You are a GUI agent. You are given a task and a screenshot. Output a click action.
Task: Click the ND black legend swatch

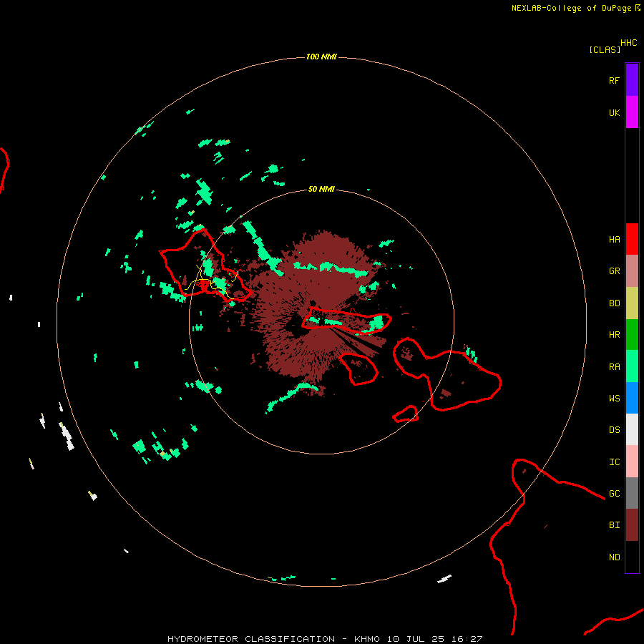pyautogui.click(x=632, y=557)
